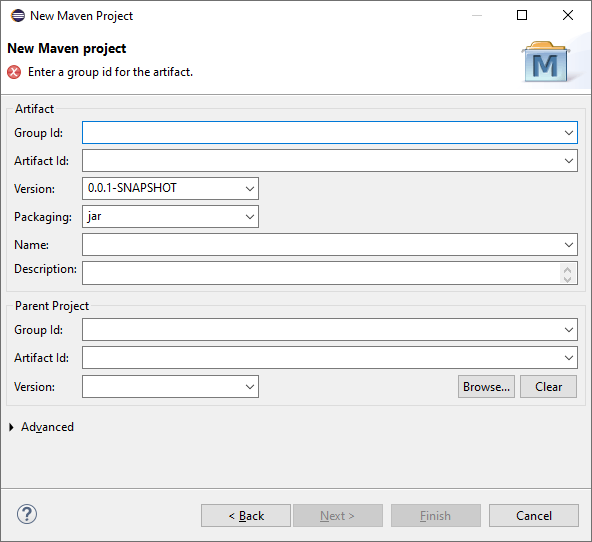Click the Browse... button
Screen dimensions: 592x542
point(486,386)
